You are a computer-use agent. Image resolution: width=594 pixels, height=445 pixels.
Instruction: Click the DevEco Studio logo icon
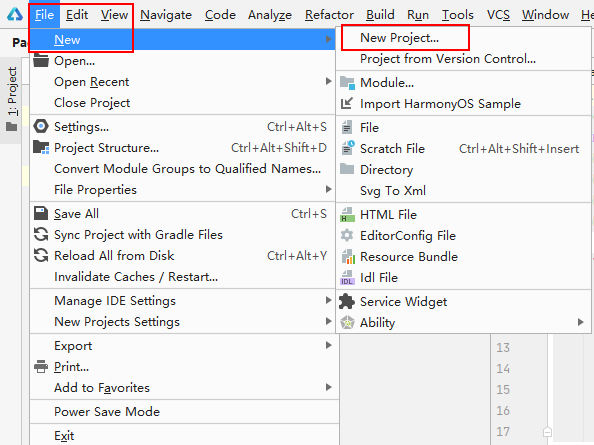pyautogui.click(x=15, y=14)
